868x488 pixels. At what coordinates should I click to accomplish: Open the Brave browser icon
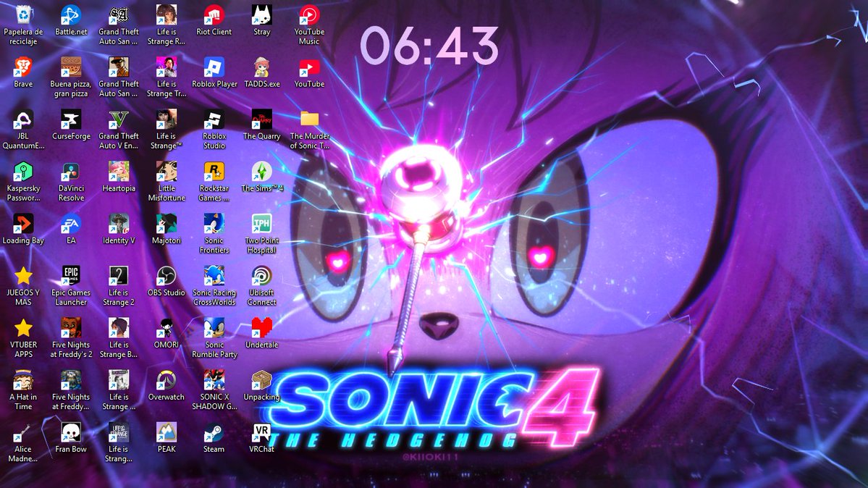click(x=22, y=67)
